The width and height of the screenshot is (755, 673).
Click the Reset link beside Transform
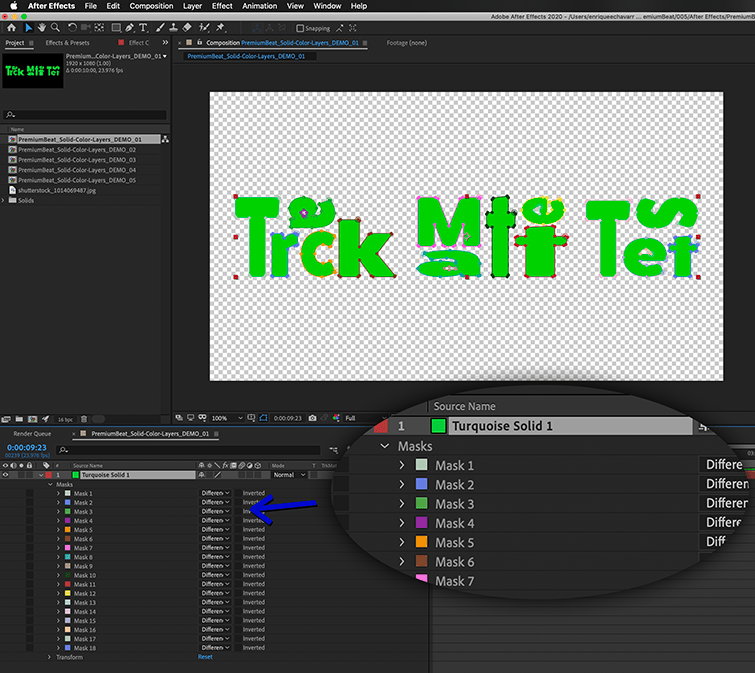pos(205,657)
